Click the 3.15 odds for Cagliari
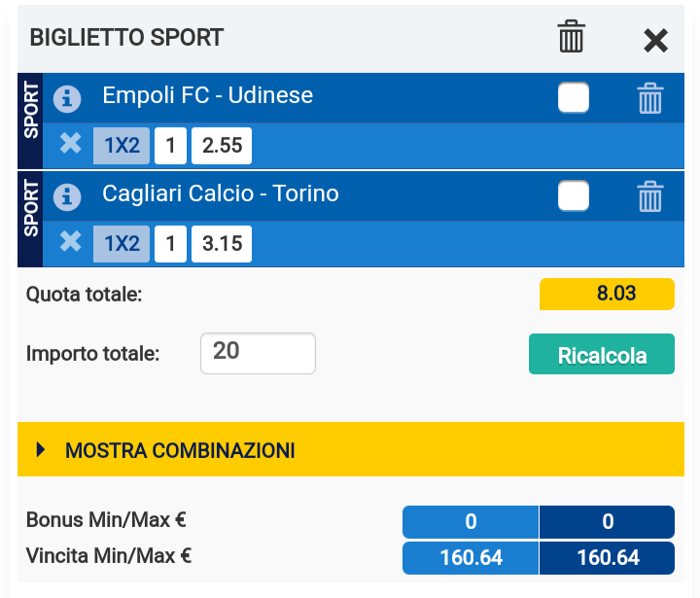 point(221,244)
